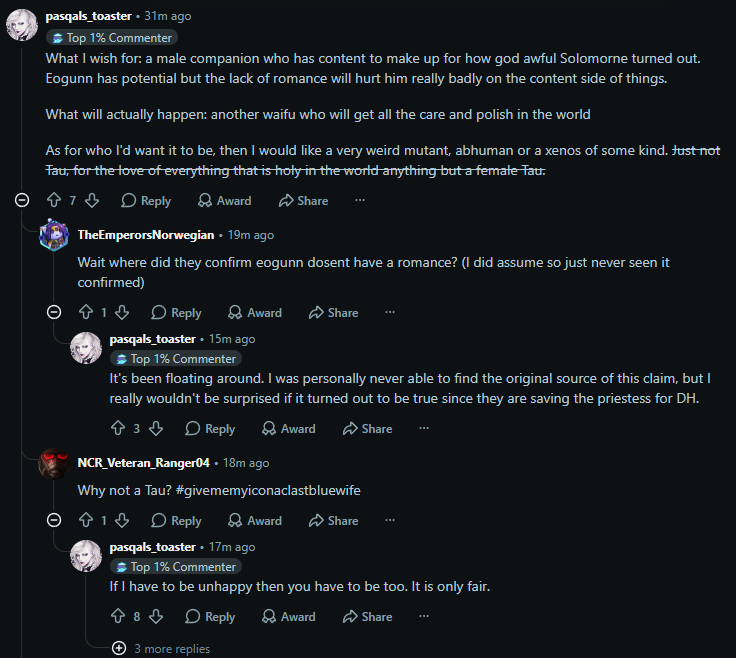The width and height of the screenshot is (736, 658).
Task: Upvote TheEmperorsNorwegian's comment
Action: click(86, 313)
